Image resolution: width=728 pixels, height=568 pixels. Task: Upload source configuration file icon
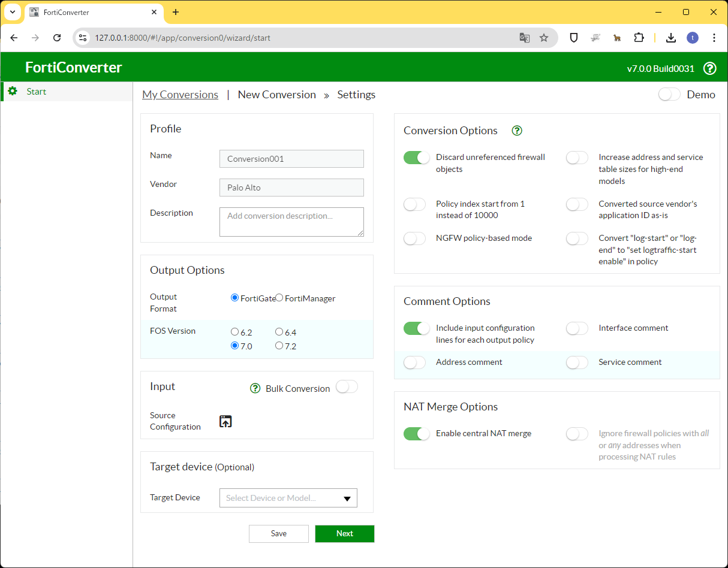(x=225, y=421)
